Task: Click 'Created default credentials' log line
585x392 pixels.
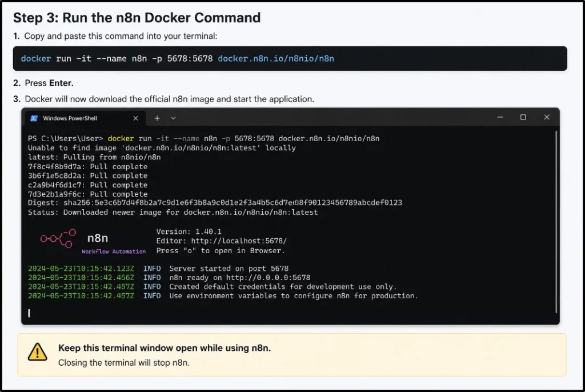Action: [283, 287]
